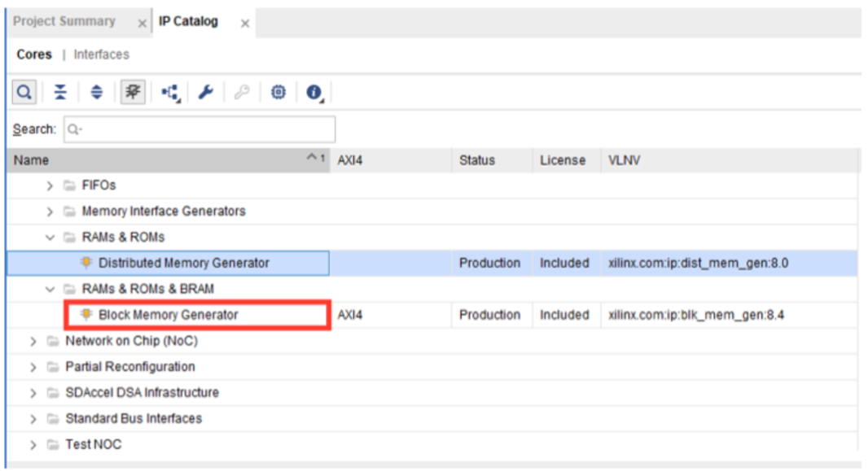Close the IP Catalog tab
868x471 pixels.
[x=244, y=24]
